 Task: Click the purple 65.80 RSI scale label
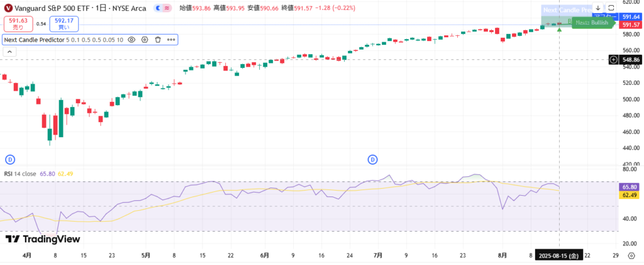(629, 187)
